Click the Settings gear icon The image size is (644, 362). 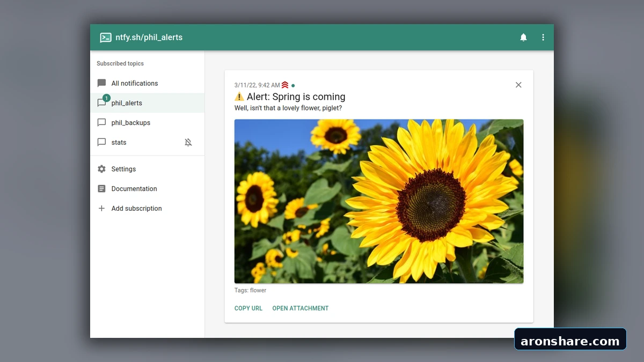click(101, 169)
